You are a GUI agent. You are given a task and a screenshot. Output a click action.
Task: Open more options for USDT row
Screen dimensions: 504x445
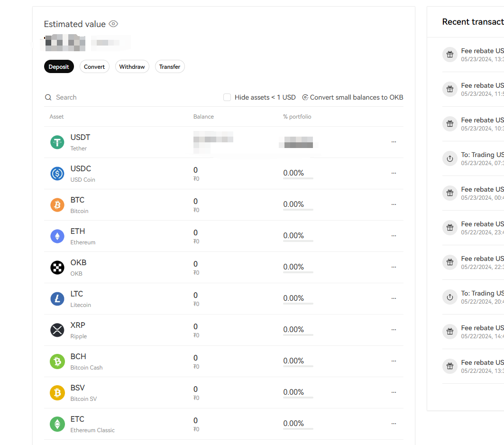394,142
